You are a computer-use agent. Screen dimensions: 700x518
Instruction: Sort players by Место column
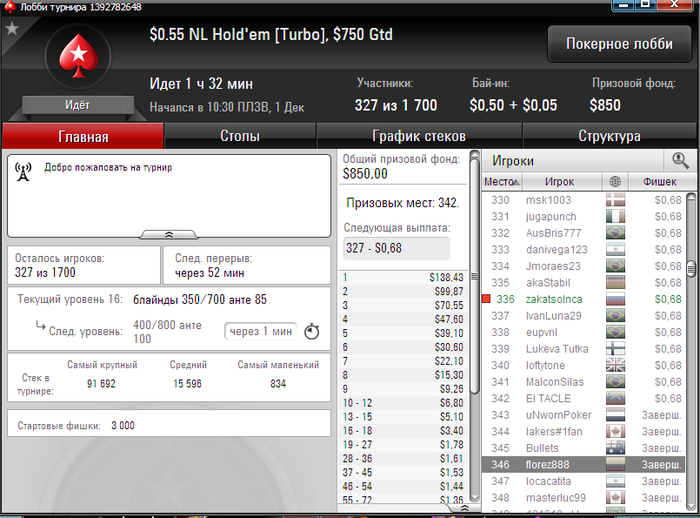tap(502, 182)
